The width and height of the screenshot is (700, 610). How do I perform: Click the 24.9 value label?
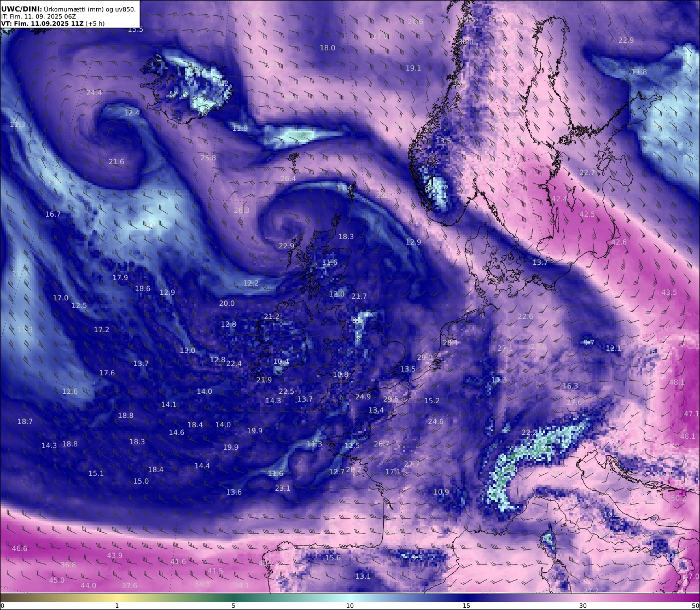(x=363, y=397)
